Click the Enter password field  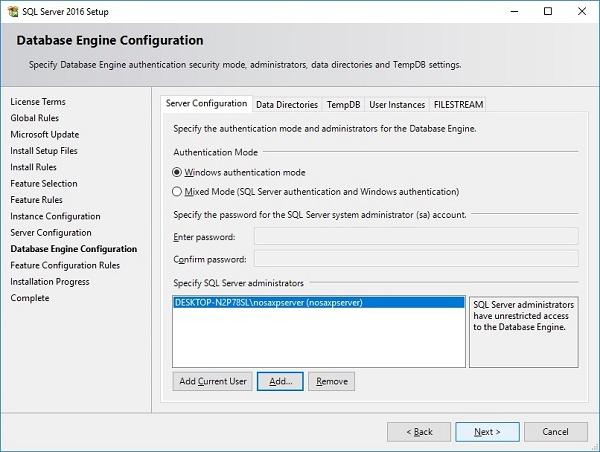point(415,236)
